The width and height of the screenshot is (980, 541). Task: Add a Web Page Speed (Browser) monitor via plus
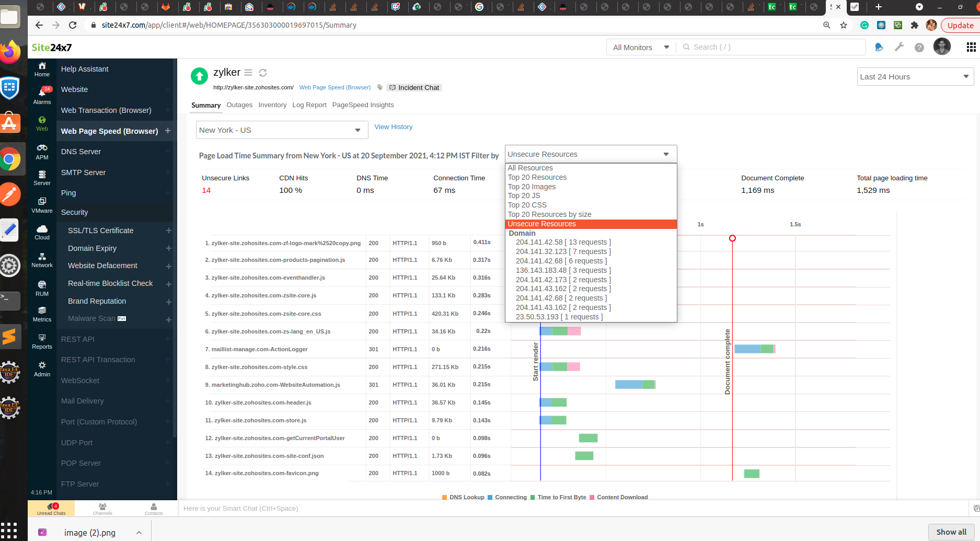[168, 131]
